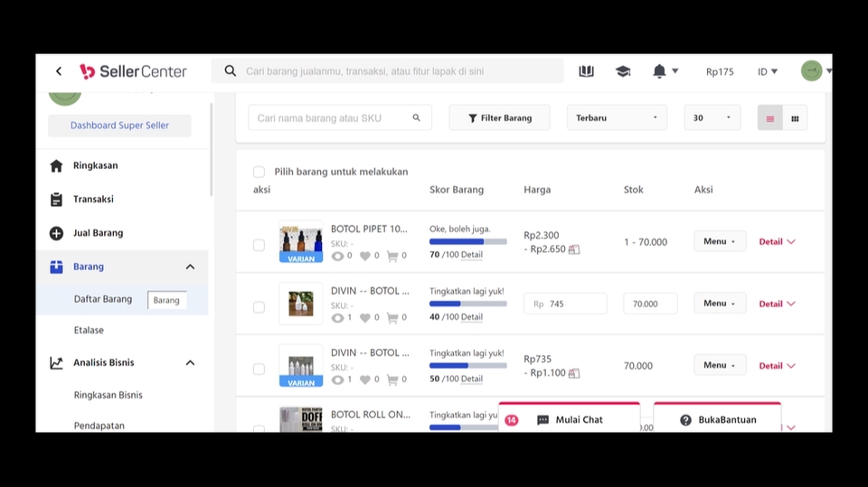Tick the select-all products checkbox
The height and width of the screenshot is (487, 868).
pyautogui.click(x=259, y=172)
